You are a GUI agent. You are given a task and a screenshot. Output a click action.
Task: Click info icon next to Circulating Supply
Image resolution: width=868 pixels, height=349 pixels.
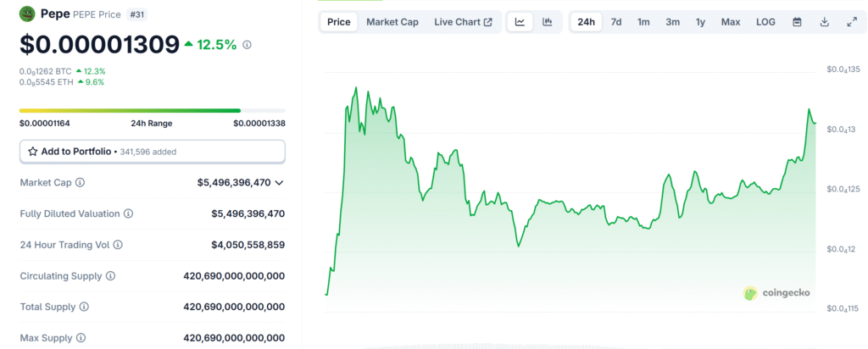coord(111,276)
